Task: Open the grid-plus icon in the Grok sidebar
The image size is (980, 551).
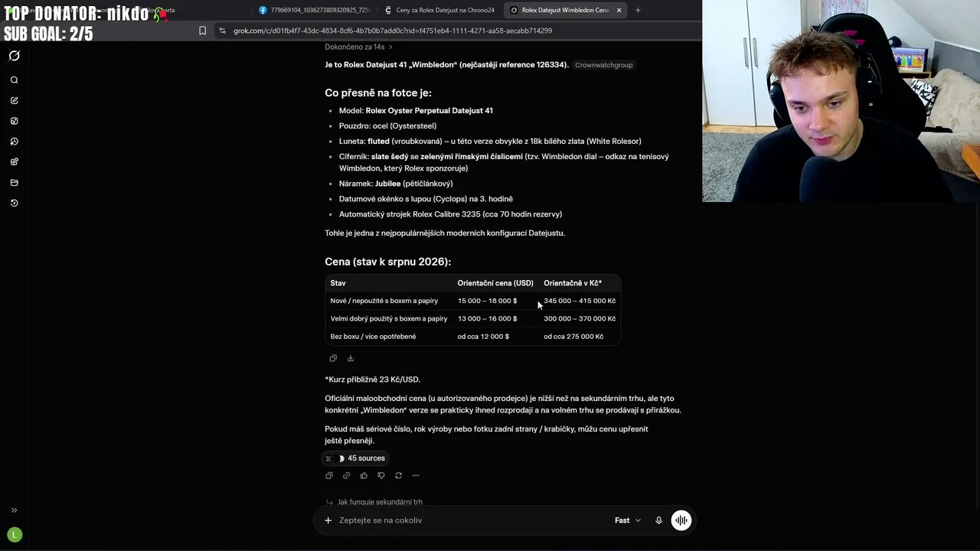Action: coord(14,161)
